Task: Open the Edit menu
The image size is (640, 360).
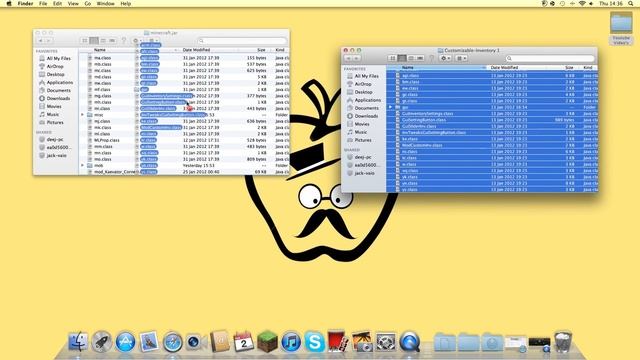Action: click(58, 3)
